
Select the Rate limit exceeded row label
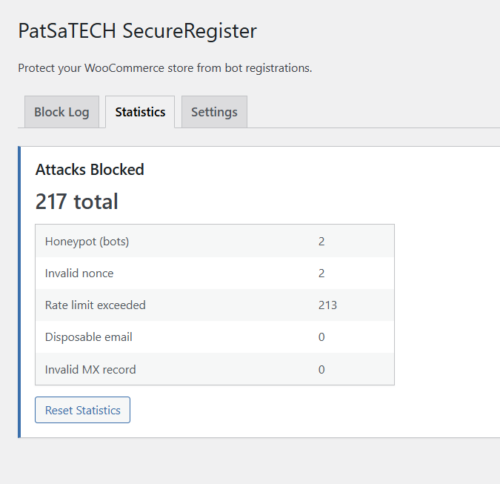pyautogui.click(x=95, y=305)
